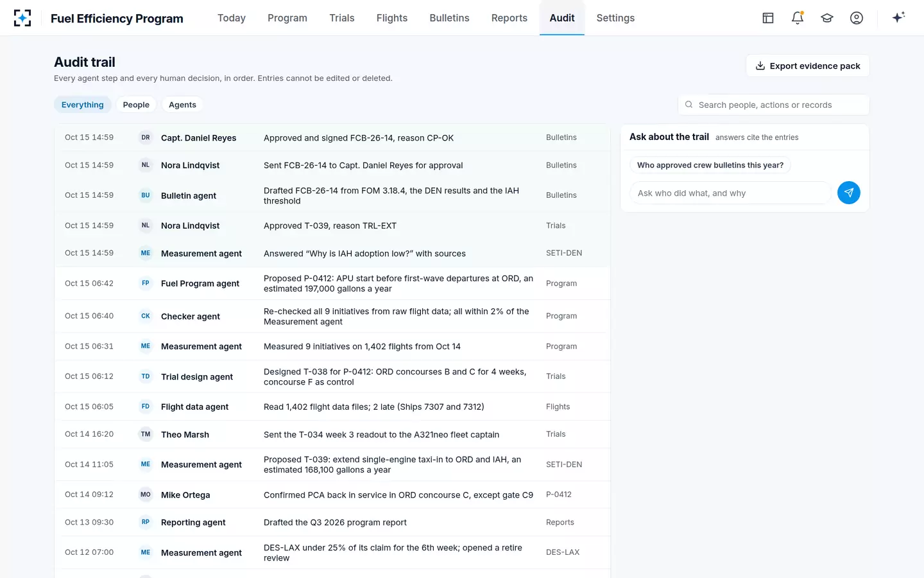Select "Confirmed PCA back in service" entry
The height and width of the screenshot is (578, 924).
point(332,495)
